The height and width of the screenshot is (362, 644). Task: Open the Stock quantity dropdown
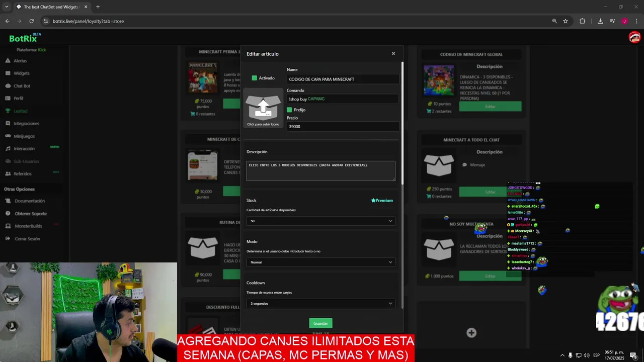click(x=320, y=221)
